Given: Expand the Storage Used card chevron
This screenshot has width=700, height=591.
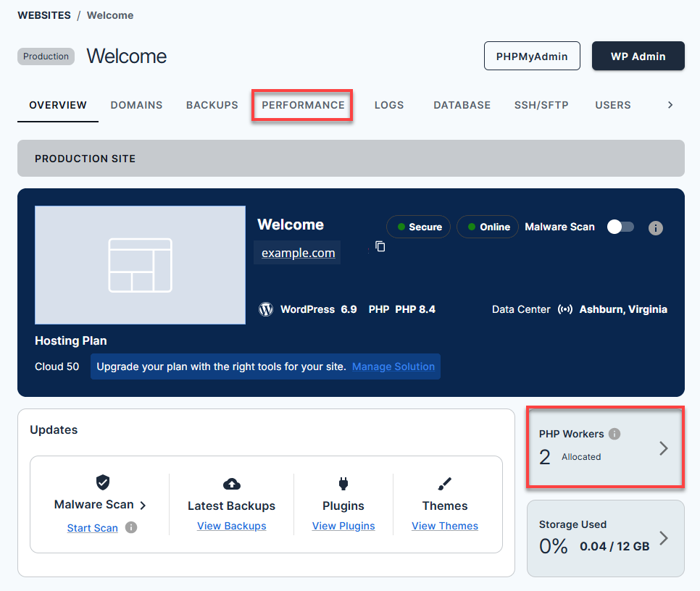Looking at the screenshot, I should click(663, 538).
